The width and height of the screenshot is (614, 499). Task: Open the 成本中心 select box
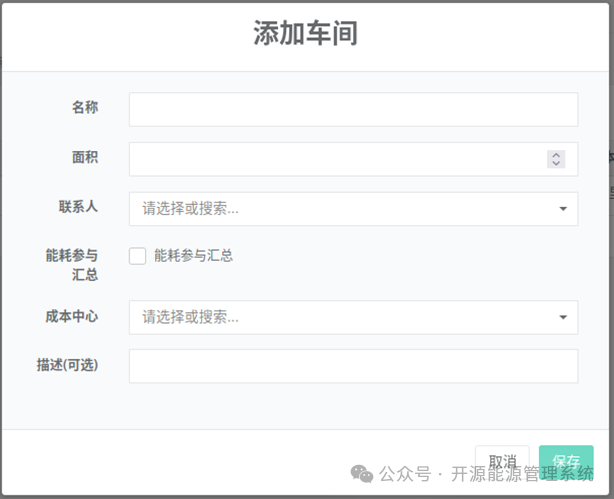click(353, 317)
